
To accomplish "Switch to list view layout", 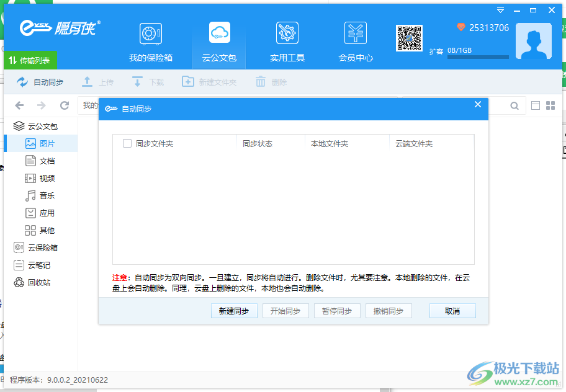I will 534,105.
